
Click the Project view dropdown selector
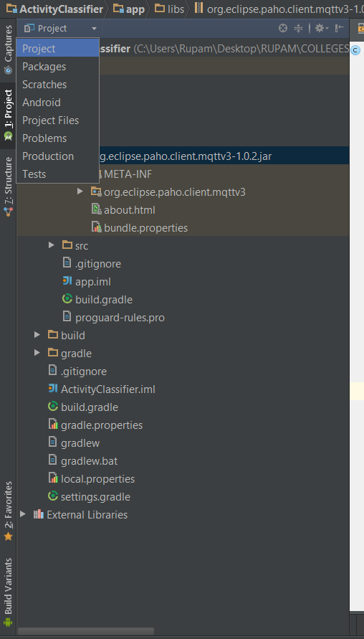pos(60,28)
